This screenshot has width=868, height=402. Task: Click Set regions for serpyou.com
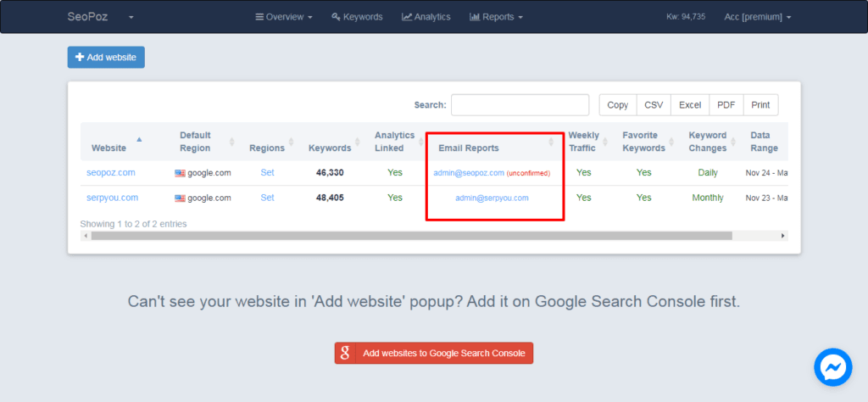click(x=267, y=198)
